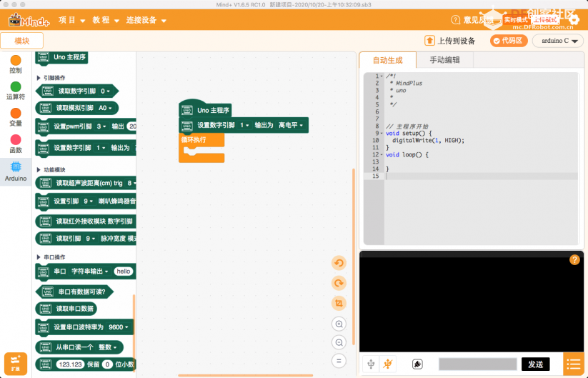Open the 变量 (Variables) block category

tap(16, 117)
